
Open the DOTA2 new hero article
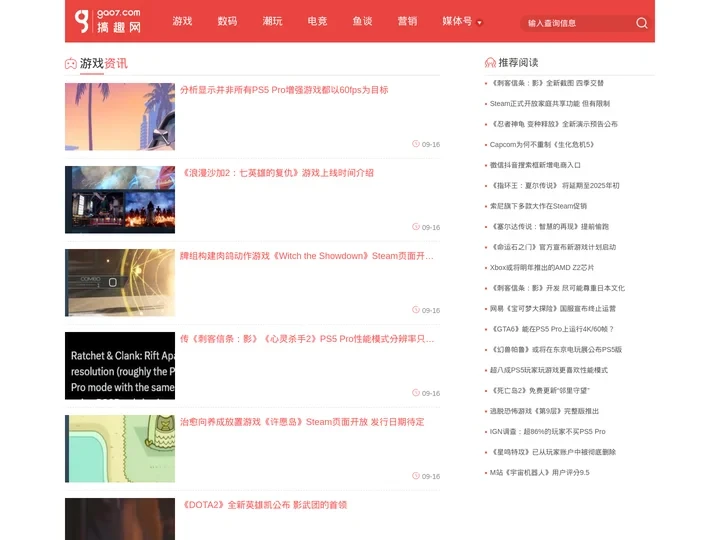[264, 505]
